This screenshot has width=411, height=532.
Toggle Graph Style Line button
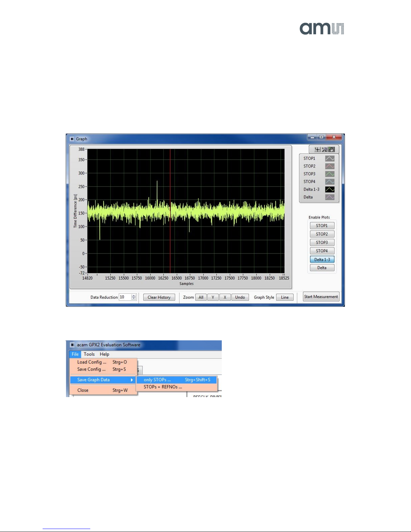coord(285,297)
